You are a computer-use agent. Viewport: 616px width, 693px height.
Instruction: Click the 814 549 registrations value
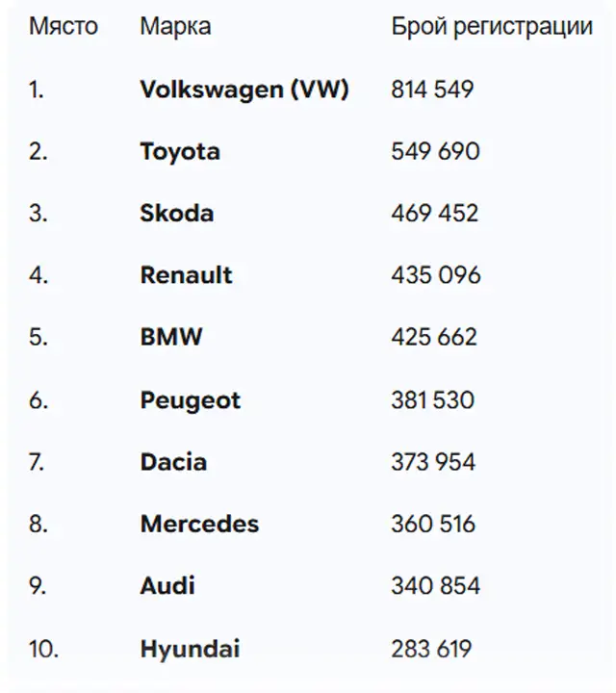click(433, 90)
